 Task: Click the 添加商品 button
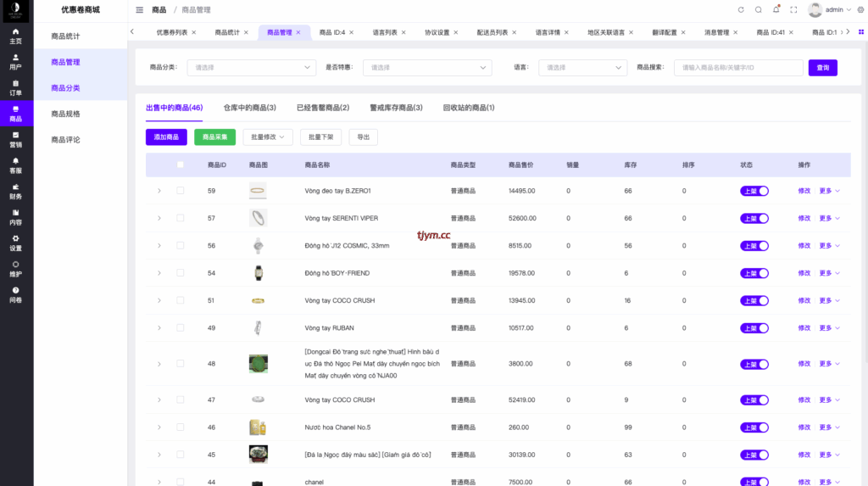coord(166,137)
